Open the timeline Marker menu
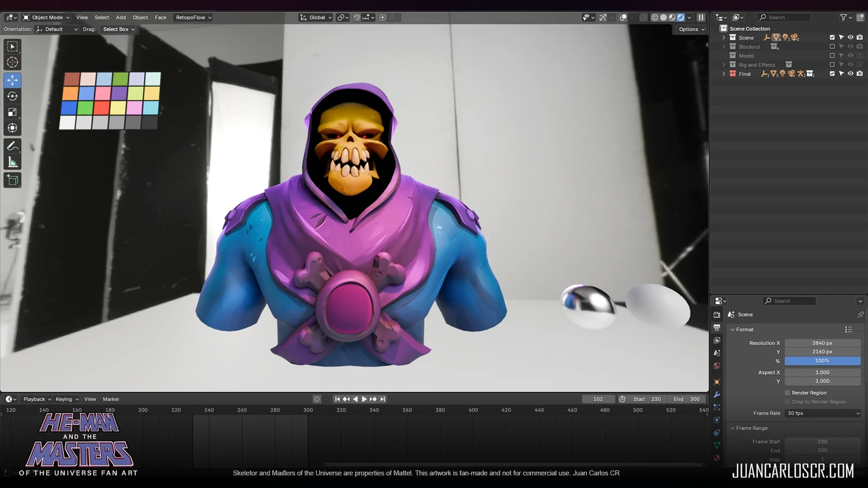The width and height of the screenshot is (868, 488). tap(111, 399)
